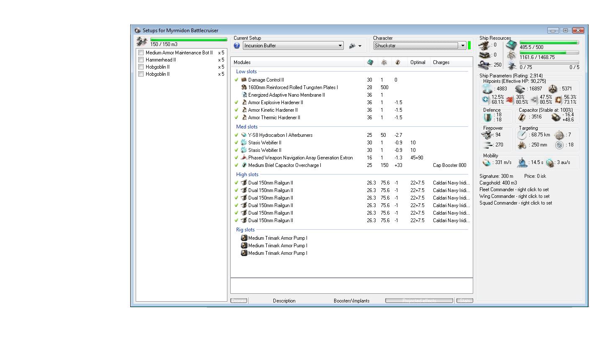Click the CPU usage bar above 485.5 / 500
603x364 pixels.
point(549,43)
